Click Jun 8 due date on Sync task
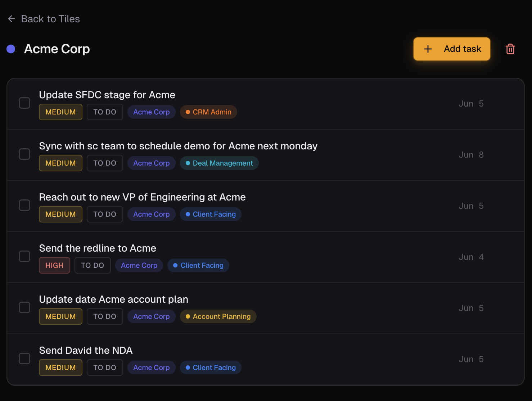532x401 pixels. pos(471,155)
